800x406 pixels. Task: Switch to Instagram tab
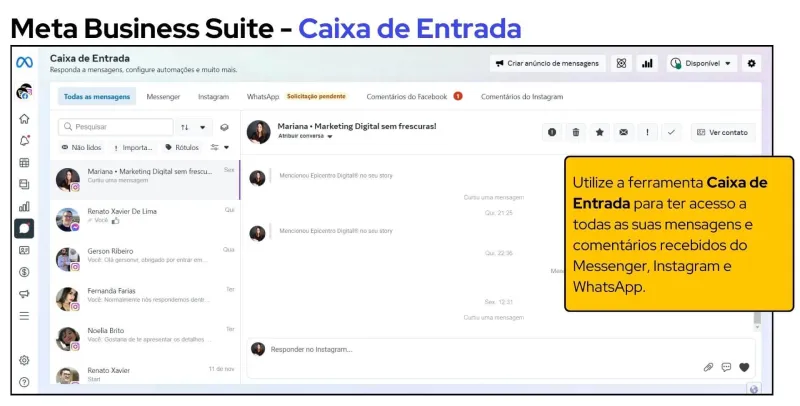pyautogui.click(x=213, y=96)
